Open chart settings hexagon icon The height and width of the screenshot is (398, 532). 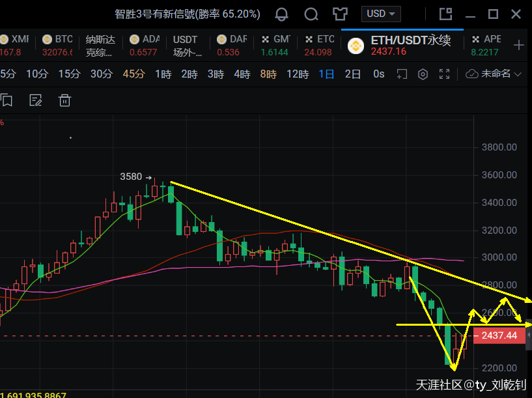click(423, 74)
